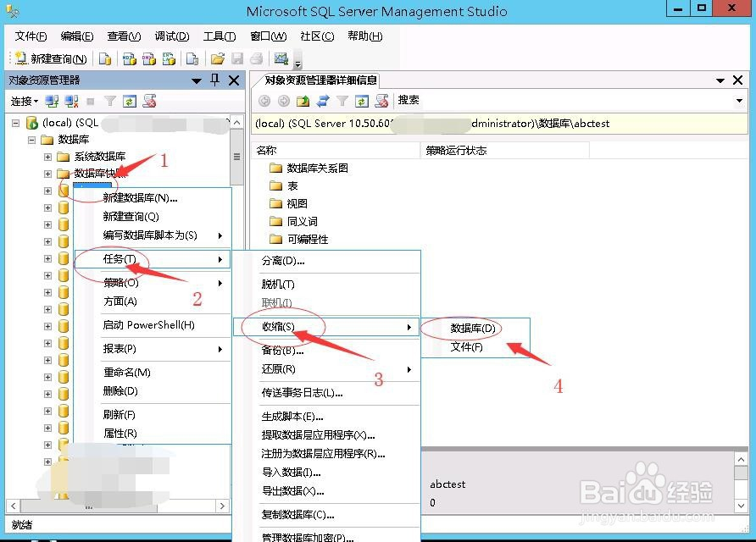Click the 新建查询(N) toolbar button
Image resolution: width=756 pixels, height=542 pixels.
pos(51,58)
